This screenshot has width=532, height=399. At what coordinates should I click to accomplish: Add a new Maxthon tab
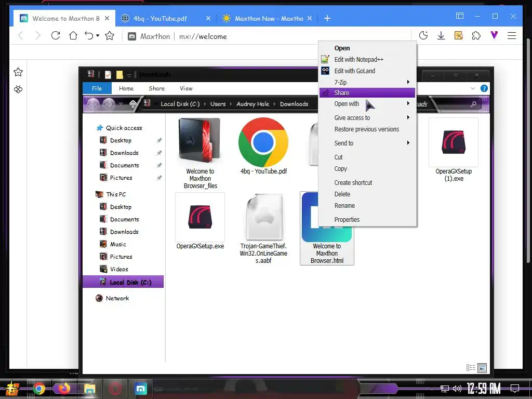327,18
